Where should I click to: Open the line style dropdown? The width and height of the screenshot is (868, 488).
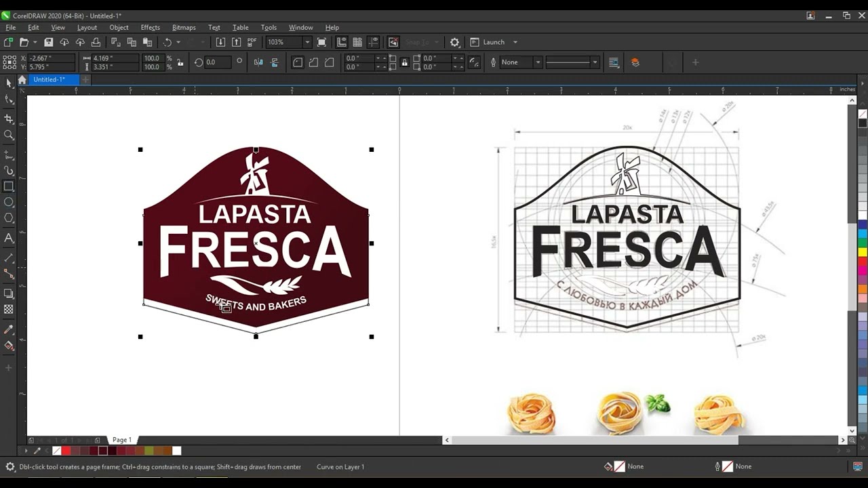pyautogui.click(x=595, y=62)
